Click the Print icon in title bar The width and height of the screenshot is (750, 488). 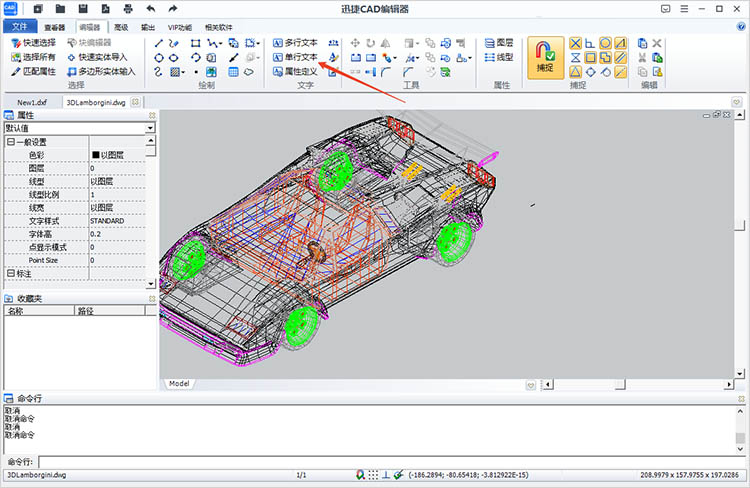click(x=128, y=9)
